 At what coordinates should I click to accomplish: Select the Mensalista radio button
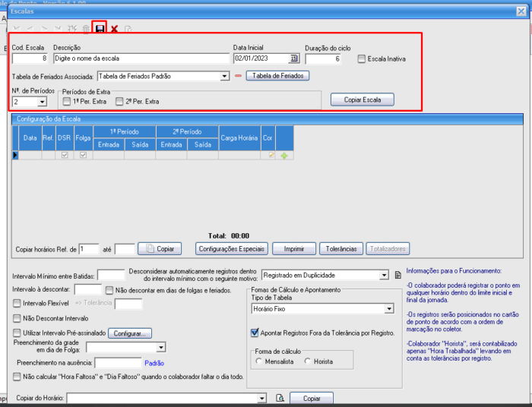coord(259,361)
